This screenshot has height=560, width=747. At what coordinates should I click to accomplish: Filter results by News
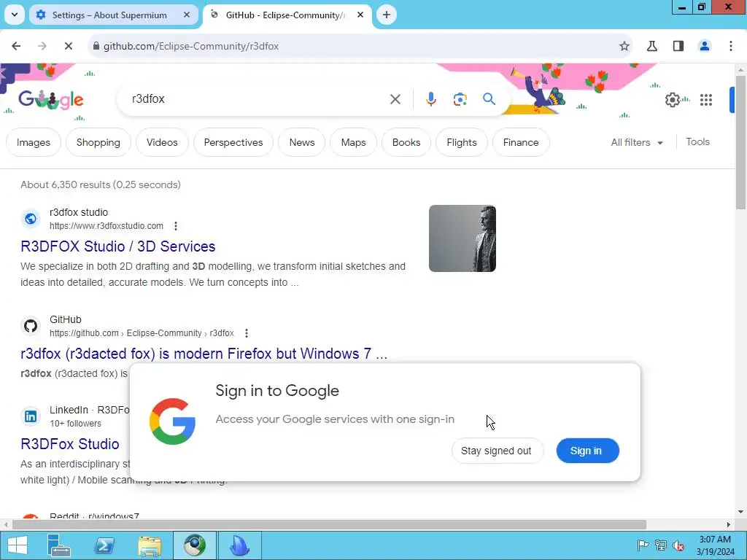click(x=302, y=142)
